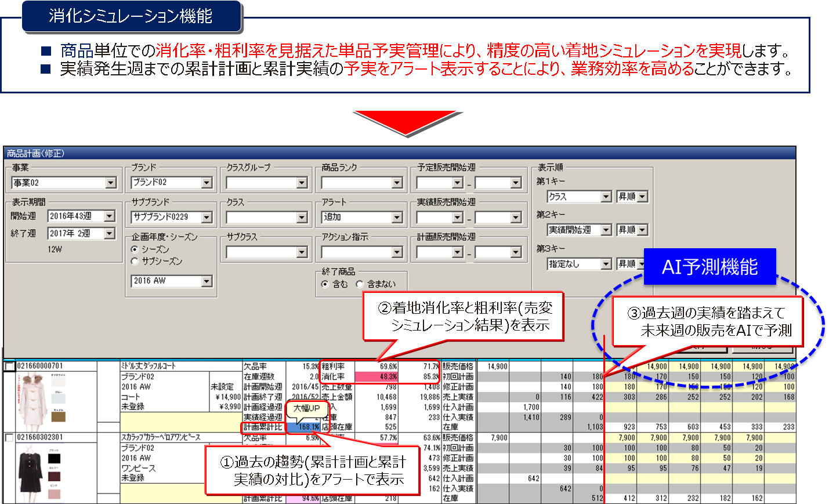Screen dimensions: 829x504
Task: Click the 欠品率 value 15.3%
Action: 311,367
